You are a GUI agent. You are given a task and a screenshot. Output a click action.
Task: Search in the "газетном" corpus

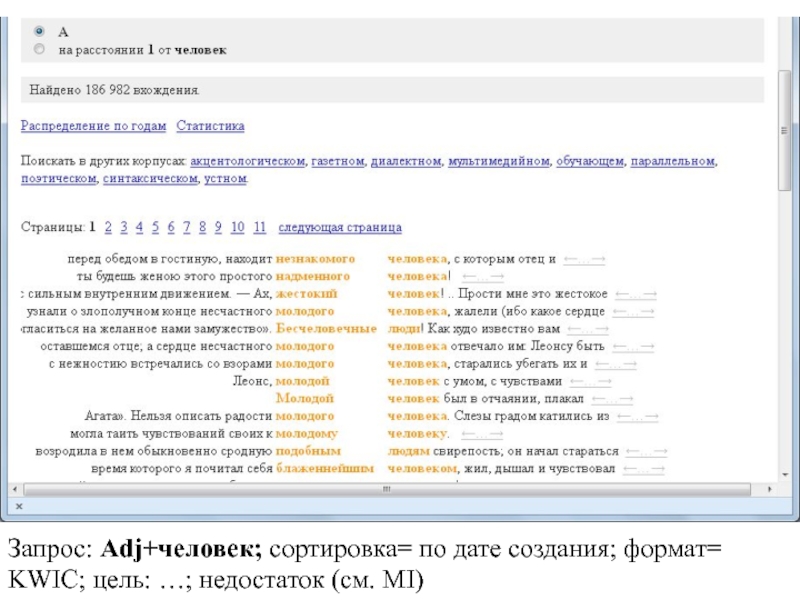(336, 161)
